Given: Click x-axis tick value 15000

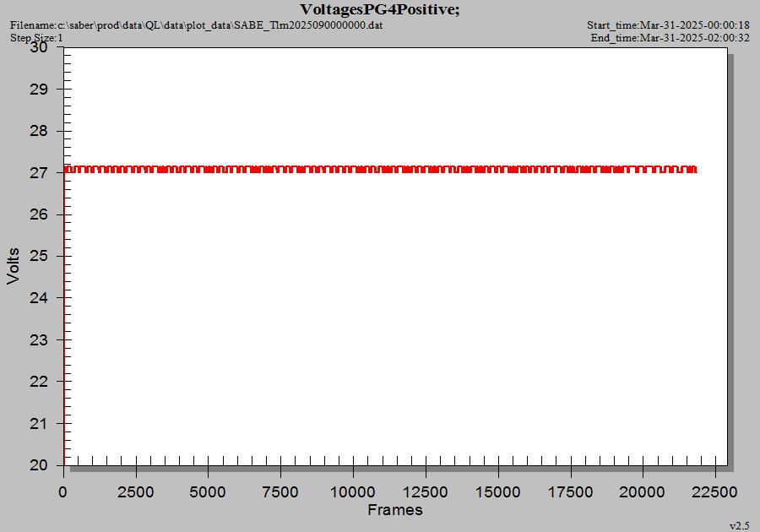Looking at the screenshot, I should click(x=497, y=492).
